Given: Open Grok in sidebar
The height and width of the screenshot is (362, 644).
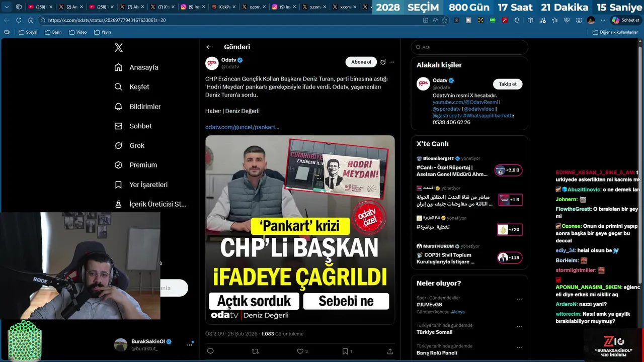Looking at the screenshot, I should pyautogui.click(x=130, y=145).
